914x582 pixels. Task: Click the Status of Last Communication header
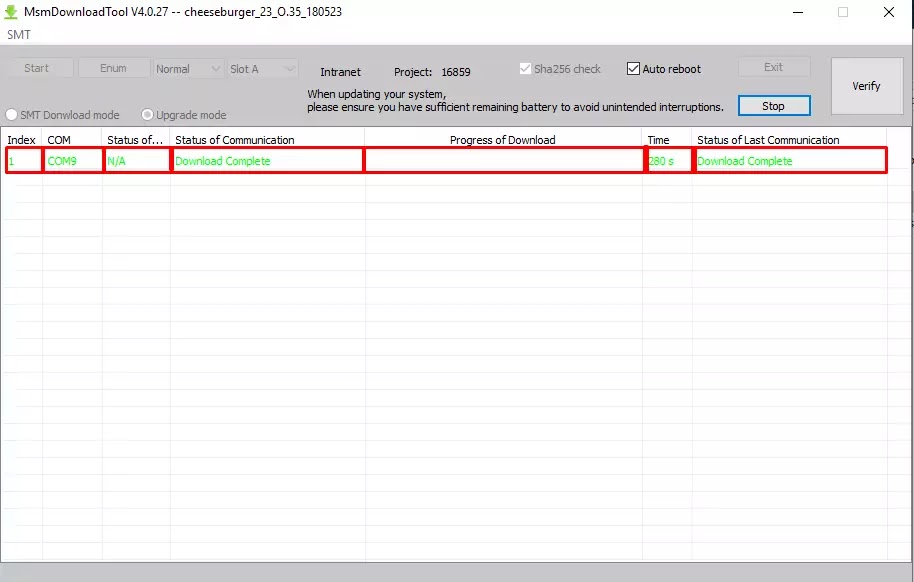tap(789, 140)
